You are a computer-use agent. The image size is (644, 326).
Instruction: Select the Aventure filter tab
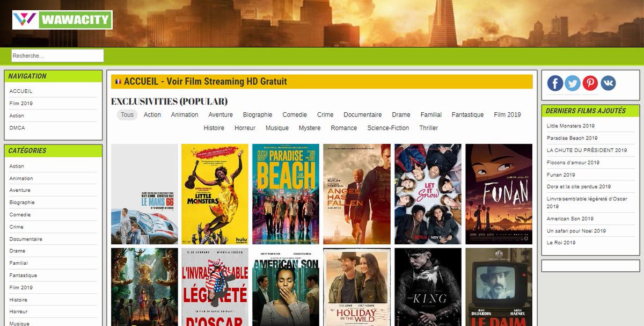coord(221,115)
